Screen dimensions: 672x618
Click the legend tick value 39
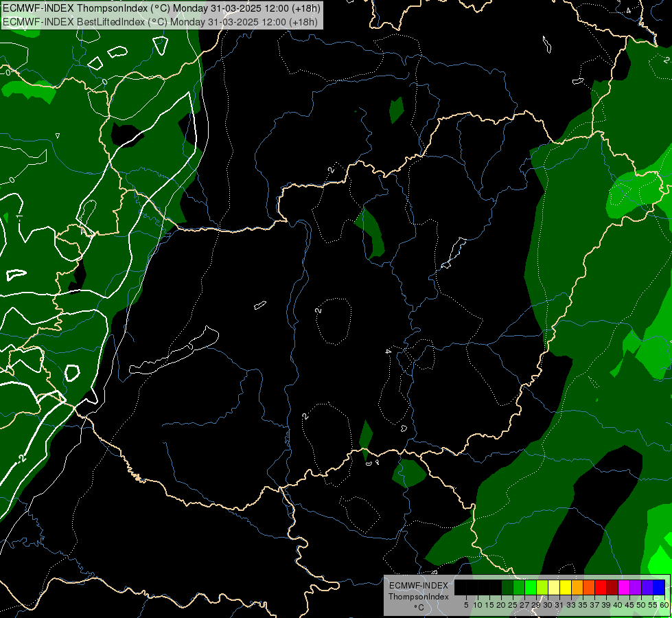click(x=606, y=605)
